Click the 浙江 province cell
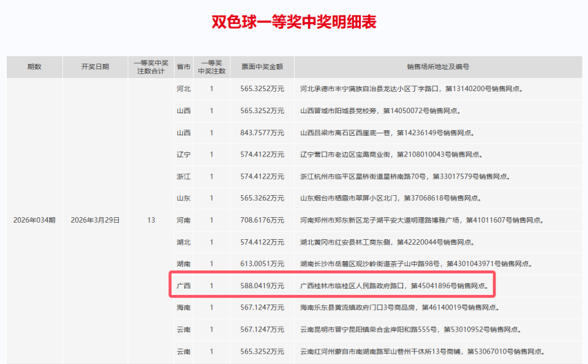This screenshot has height=364, width=588. point(184,177)
